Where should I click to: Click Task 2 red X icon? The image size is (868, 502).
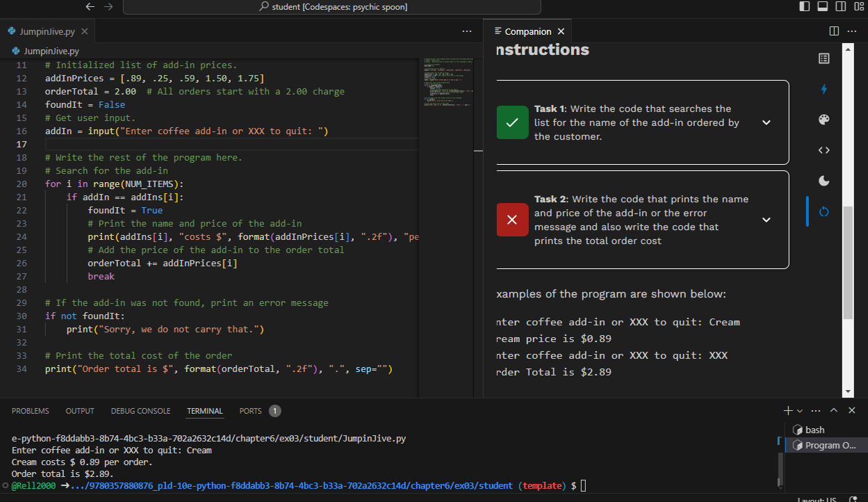512,220
